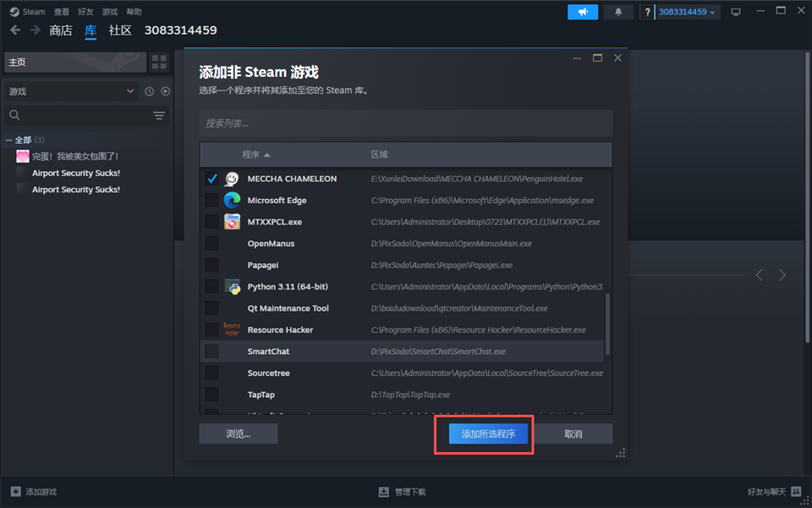The width and height of the screenshot is (812, 508).
Task: Click the main window right scrollbar
Action: tap(807, 197)
